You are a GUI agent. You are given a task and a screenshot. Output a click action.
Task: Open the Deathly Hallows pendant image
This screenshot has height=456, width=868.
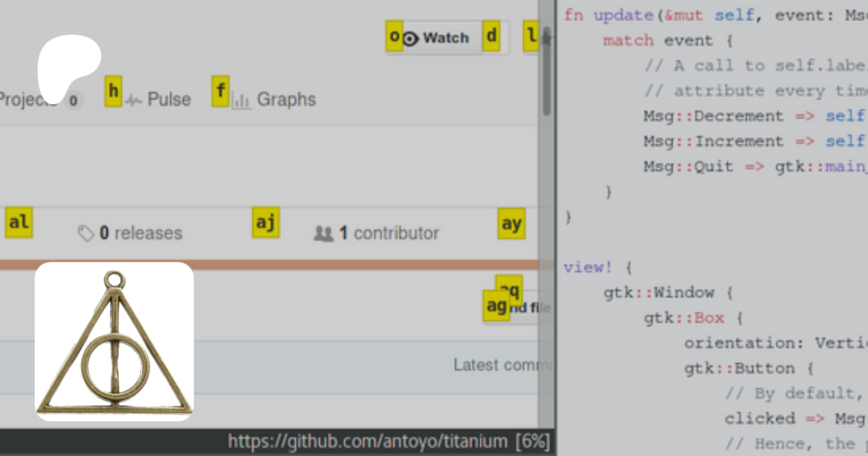[x=114, y=342]
